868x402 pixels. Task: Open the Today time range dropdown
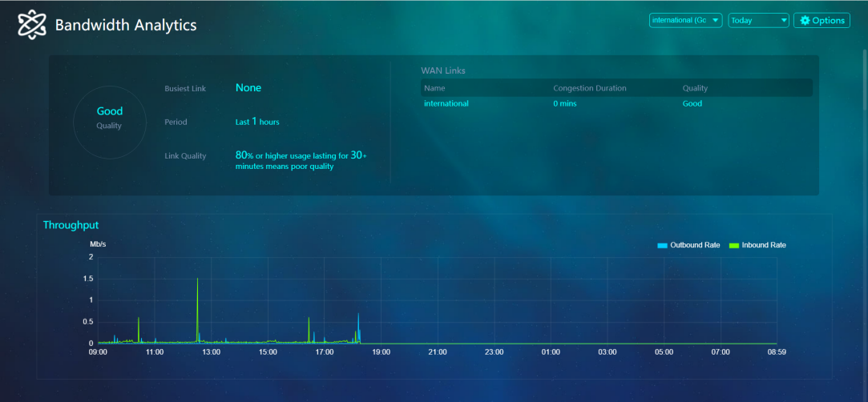tap(758, 21)
